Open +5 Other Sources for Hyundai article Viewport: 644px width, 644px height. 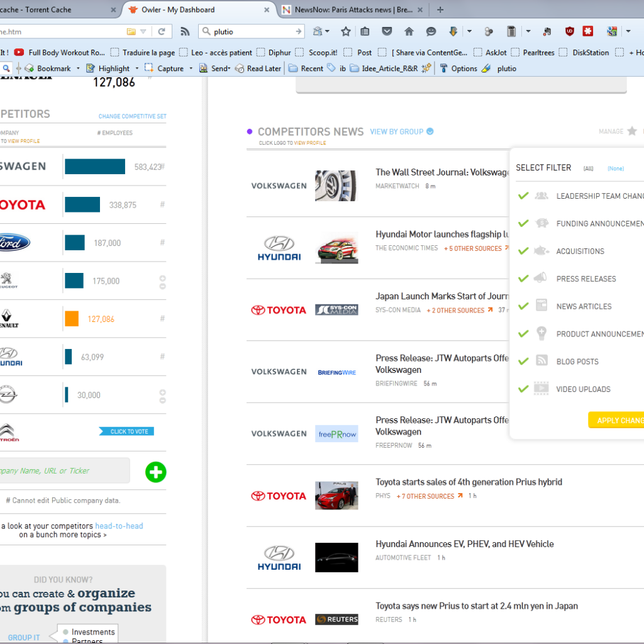(473, 248)
